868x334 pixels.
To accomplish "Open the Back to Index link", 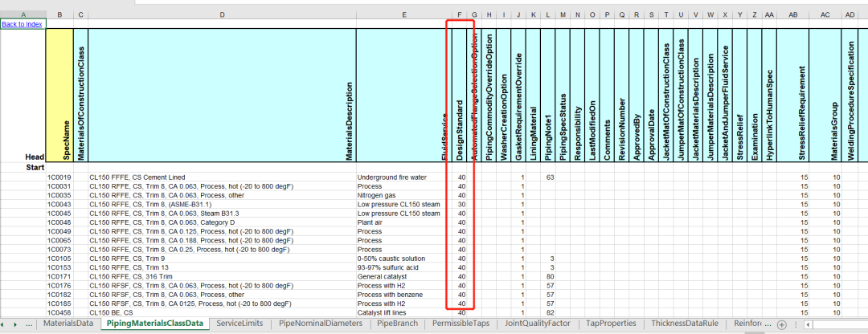I will [x=23, y=24].
